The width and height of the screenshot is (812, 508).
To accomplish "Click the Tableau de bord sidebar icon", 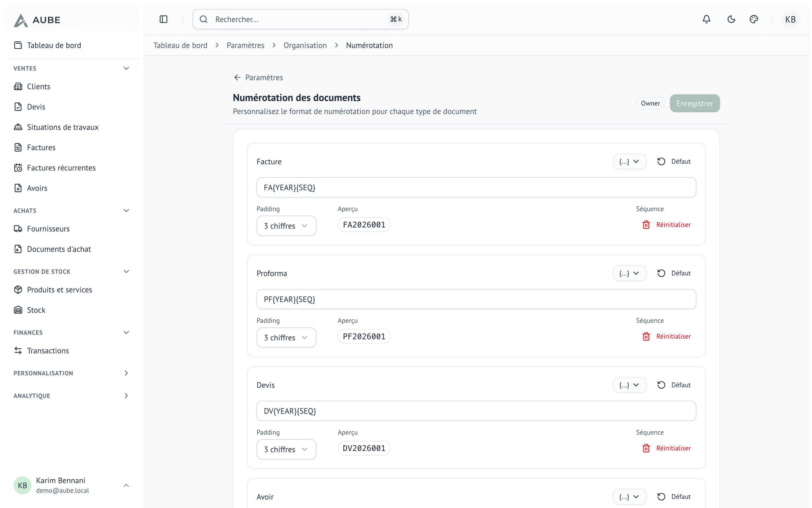I will (18, 45).
